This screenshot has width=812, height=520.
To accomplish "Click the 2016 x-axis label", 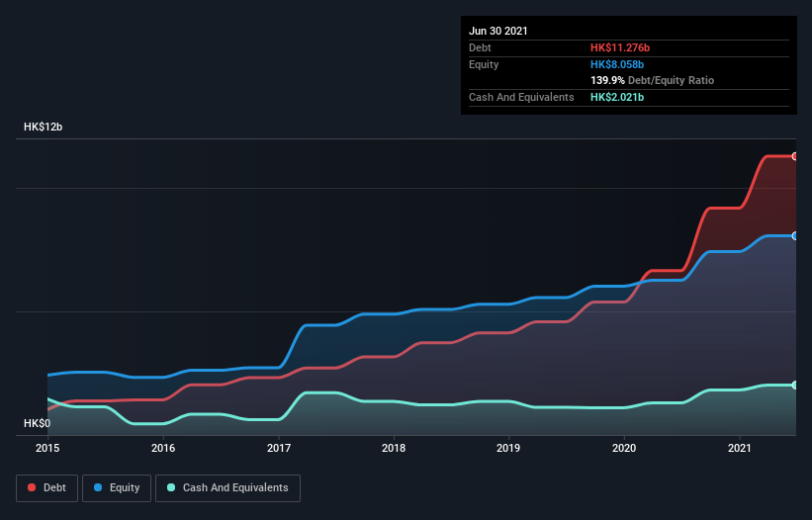I will [x=163, y=448].
